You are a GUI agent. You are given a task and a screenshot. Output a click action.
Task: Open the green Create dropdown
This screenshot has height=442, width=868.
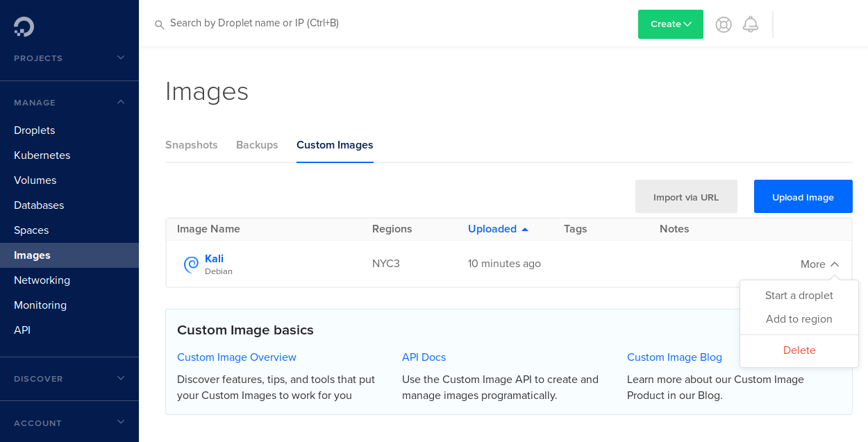click(x=670, y=24)
